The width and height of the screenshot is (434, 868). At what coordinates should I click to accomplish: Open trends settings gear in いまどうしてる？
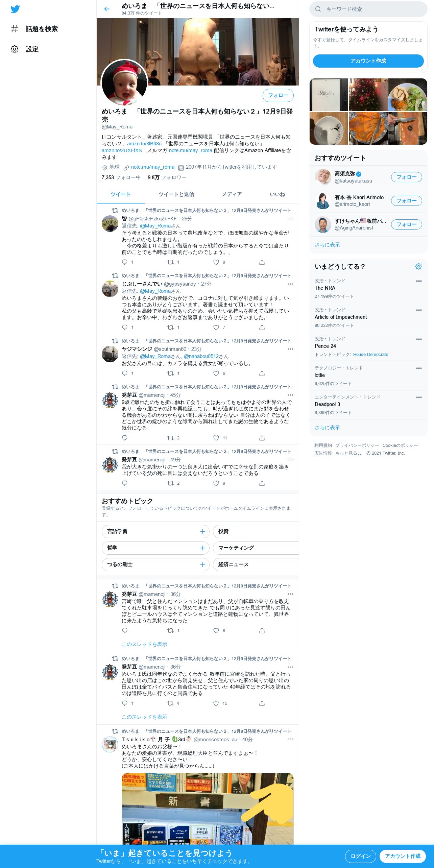[418, 266]
